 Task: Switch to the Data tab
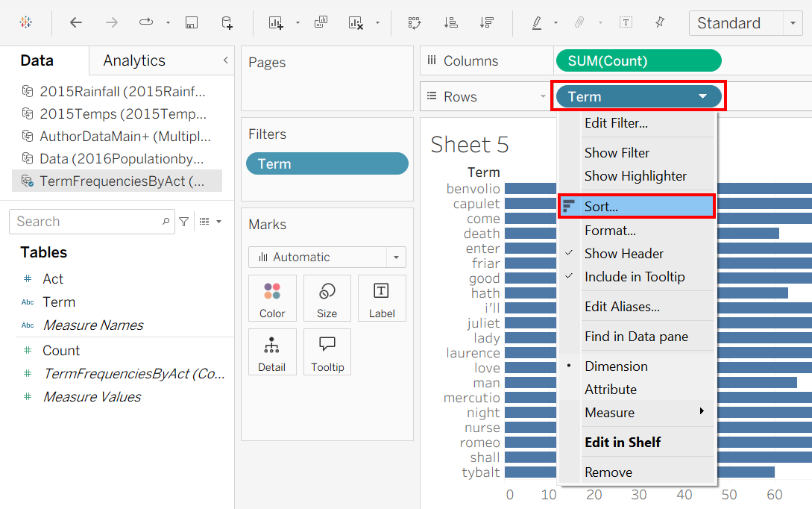tap(37, 60)
